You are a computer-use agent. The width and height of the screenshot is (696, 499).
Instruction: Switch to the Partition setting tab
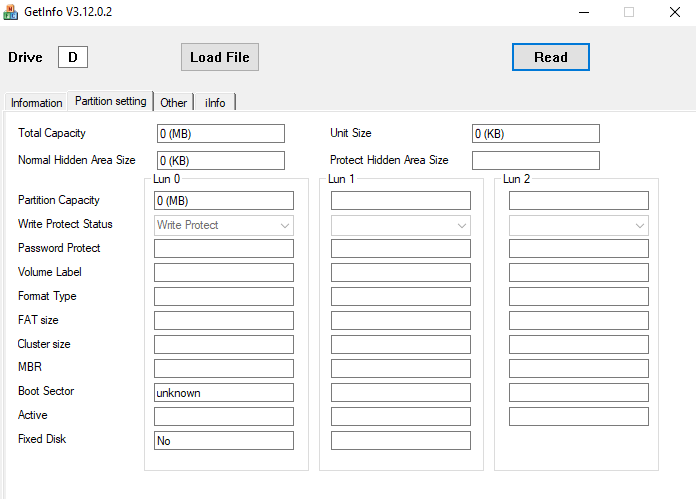point(111,101)
